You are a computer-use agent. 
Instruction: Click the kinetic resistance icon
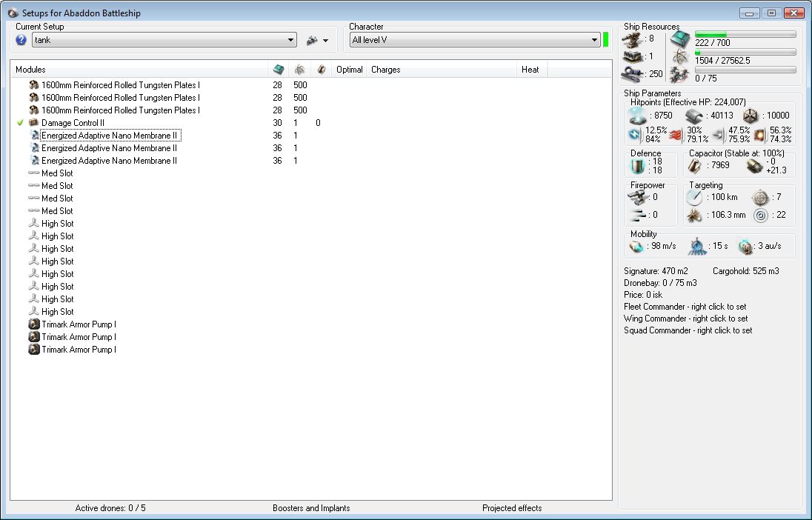click(719, 135)
